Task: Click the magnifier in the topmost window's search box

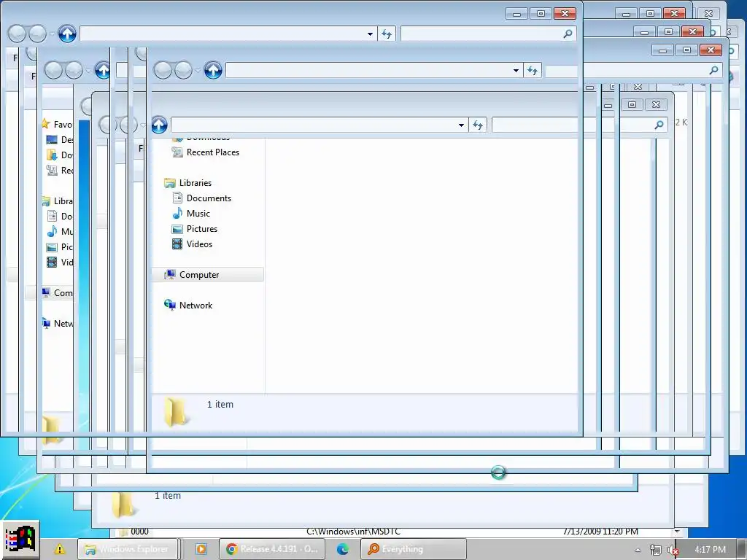Action: click(x=568, y=34)
